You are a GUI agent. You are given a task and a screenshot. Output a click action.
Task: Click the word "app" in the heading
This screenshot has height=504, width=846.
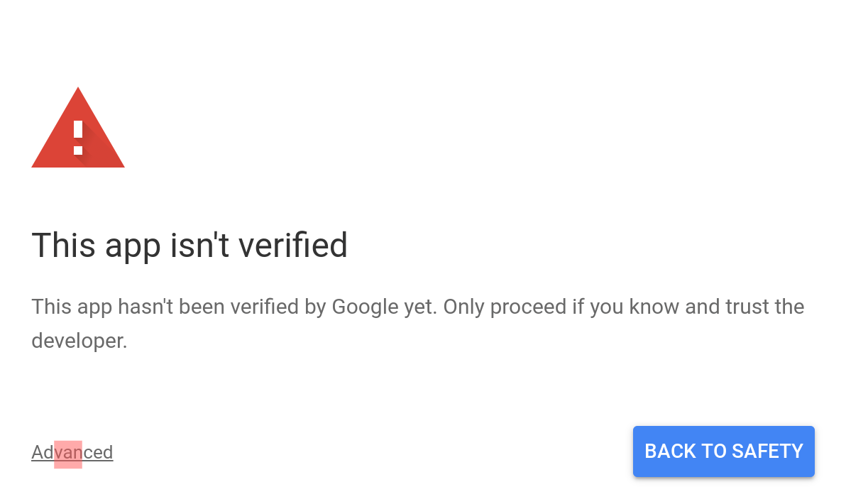tap(133, 248)
